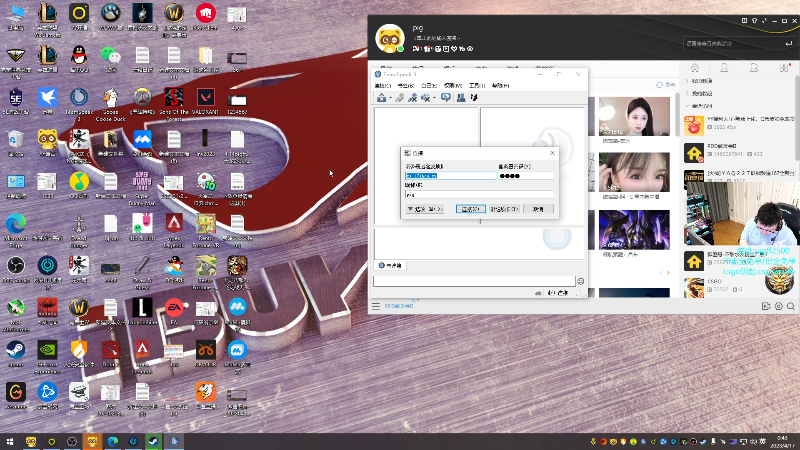This screenshot has width=800, height=450.
Task: Open live thumbnail of close-up girl face
Action: pos(634,172)
